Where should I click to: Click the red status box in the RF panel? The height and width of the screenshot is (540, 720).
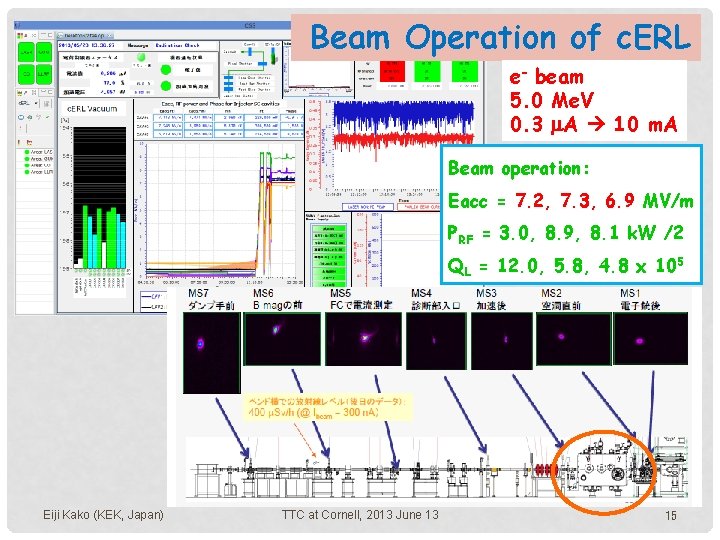392,71
